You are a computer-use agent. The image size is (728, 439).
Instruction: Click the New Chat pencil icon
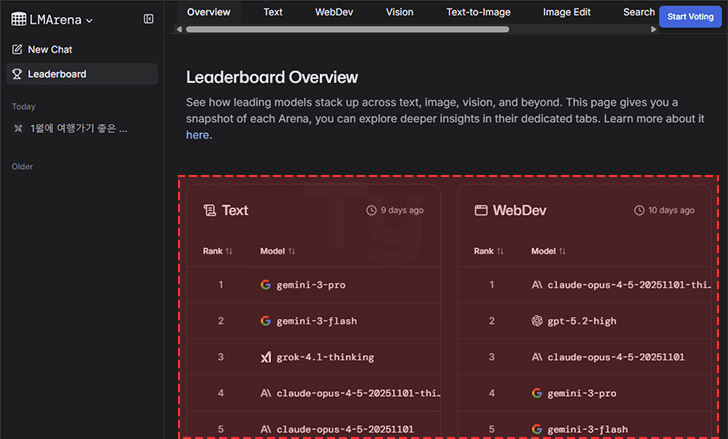[x=17, y=49]
